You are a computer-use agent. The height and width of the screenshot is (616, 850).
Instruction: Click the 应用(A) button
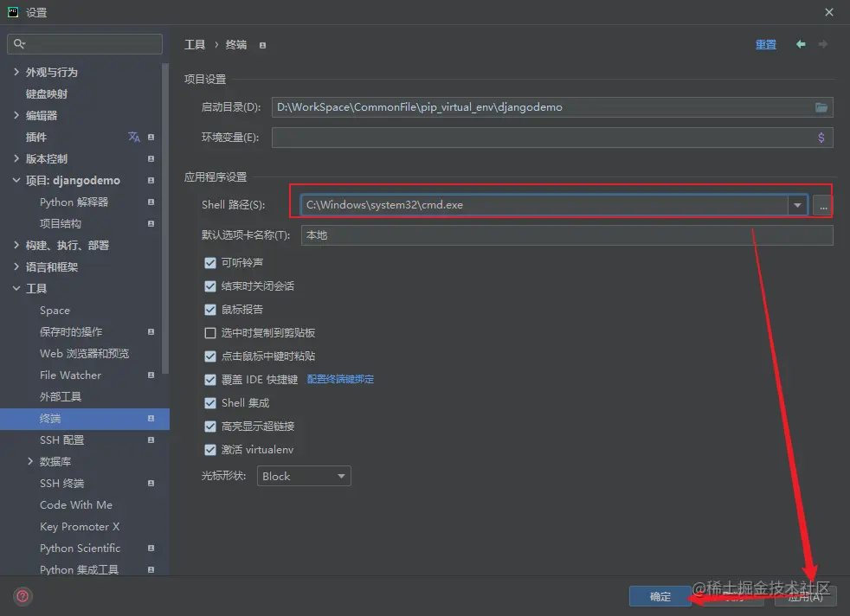click(x=806, y=596)
